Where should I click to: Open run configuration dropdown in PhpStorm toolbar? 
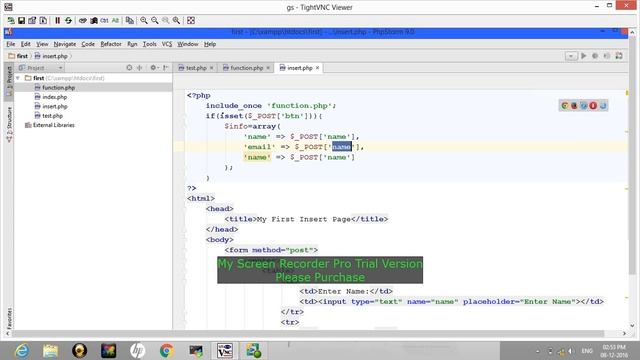(x=571, y=56)
